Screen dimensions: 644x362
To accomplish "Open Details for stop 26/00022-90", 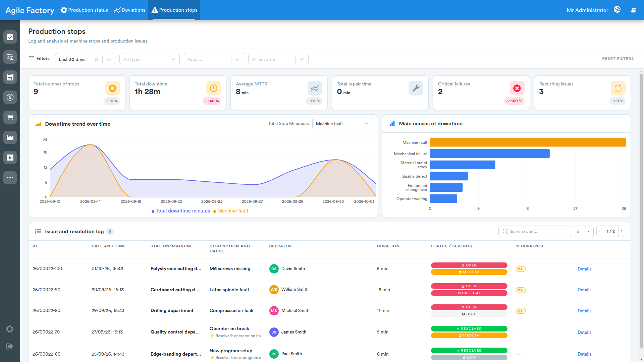I will (584, 290).
